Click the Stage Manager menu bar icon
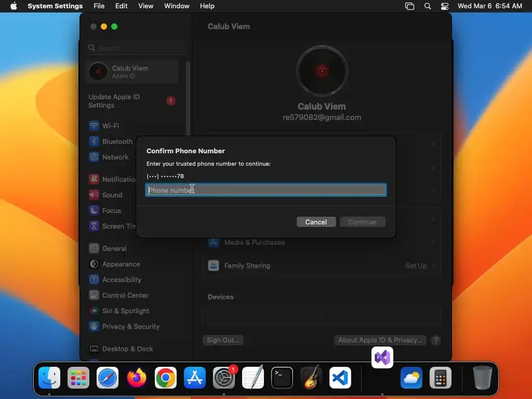Viewport: 532px width, 399px height. point(409,6)
